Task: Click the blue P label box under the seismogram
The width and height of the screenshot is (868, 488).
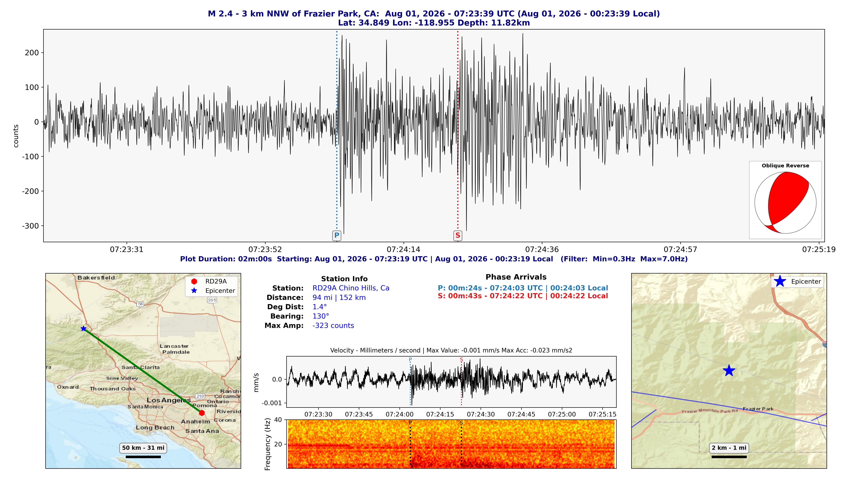Action: click(337, 235)
